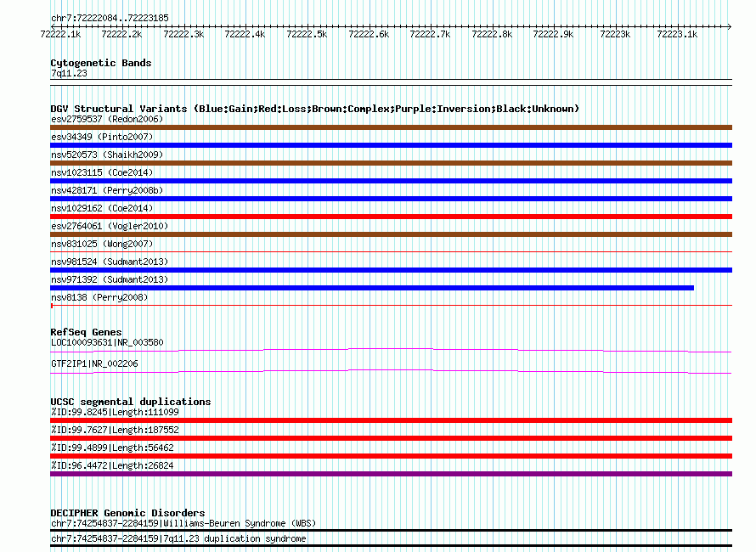
Task: Click the chr7:72222084..72223185 coordinate label
Action: pyautogui.click(x=110, y=18)
